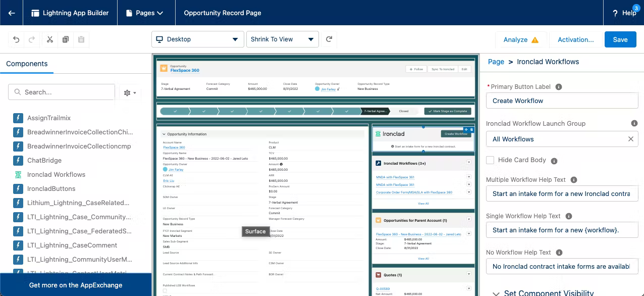
Task: Click info icon beside Primary Button Label
Action: click(559, 87)
